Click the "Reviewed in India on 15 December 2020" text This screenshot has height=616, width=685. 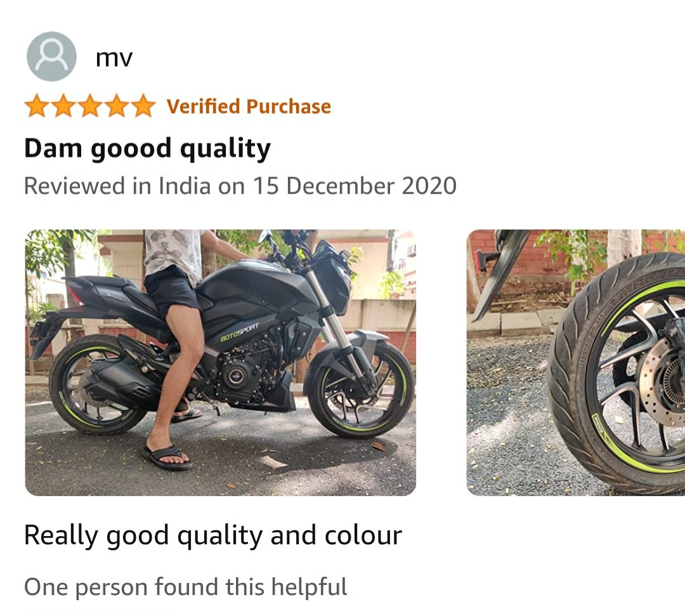click(x=240, y=186)
